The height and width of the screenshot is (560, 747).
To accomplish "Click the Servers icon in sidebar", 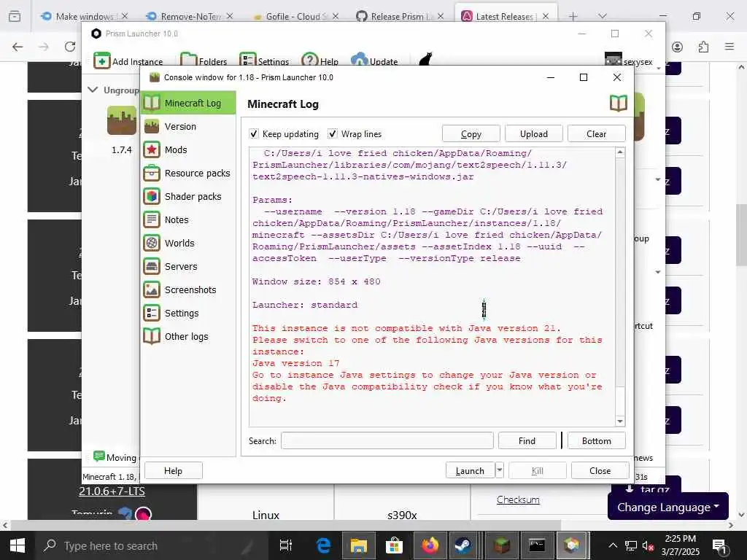I will click(152, 266).
